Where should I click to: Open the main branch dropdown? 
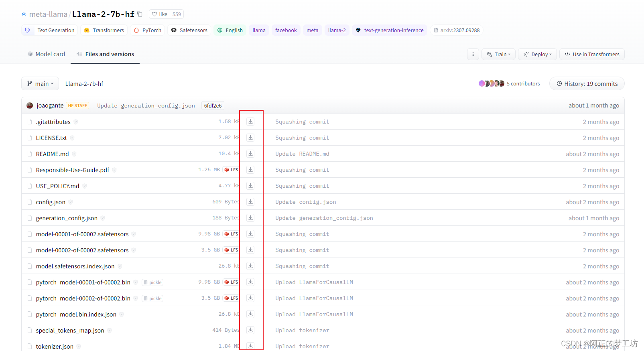[40, 83]
